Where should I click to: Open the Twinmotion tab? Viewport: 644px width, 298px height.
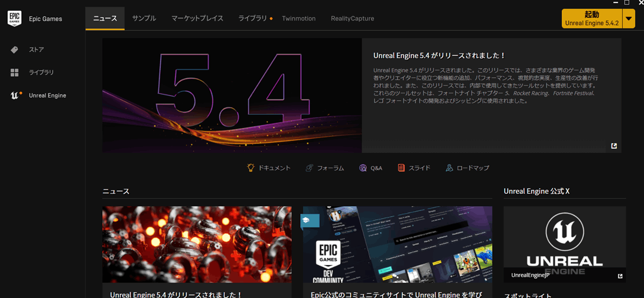(298, 18)
